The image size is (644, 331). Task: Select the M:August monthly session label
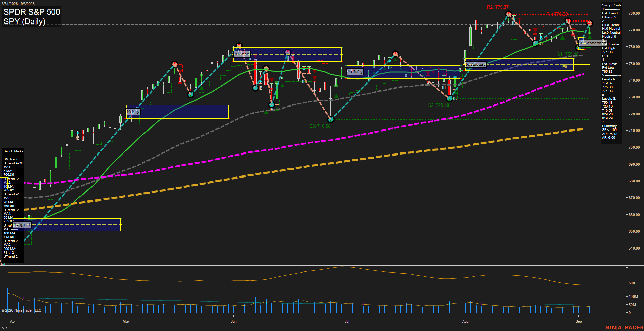pos(476,64)
